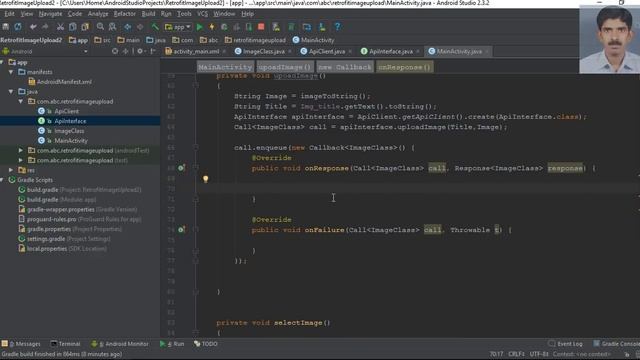This screenshot has height=360, width=640.
Task: Click the red Stop icon
Action: point(261,27)
